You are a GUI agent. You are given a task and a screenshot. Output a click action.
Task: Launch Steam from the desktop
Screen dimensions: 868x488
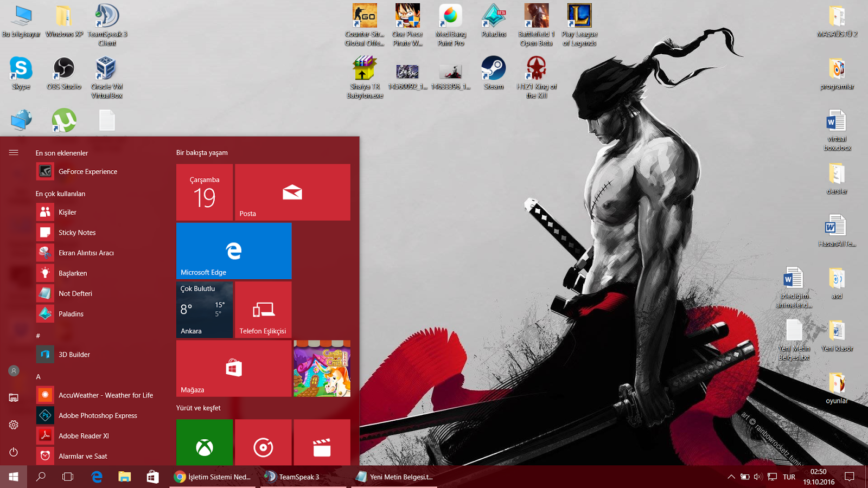click(x=494, y=73)
